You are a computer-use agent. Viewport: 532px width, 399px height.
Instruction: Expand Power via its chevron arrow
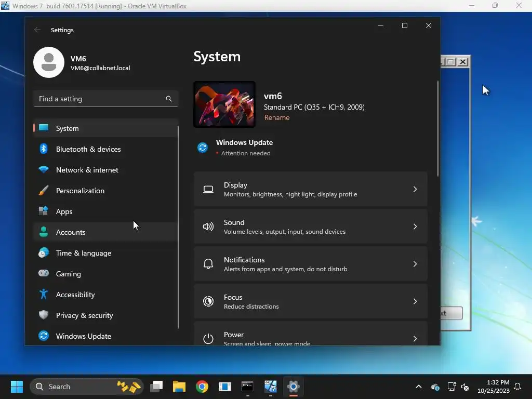pos(415,339)
